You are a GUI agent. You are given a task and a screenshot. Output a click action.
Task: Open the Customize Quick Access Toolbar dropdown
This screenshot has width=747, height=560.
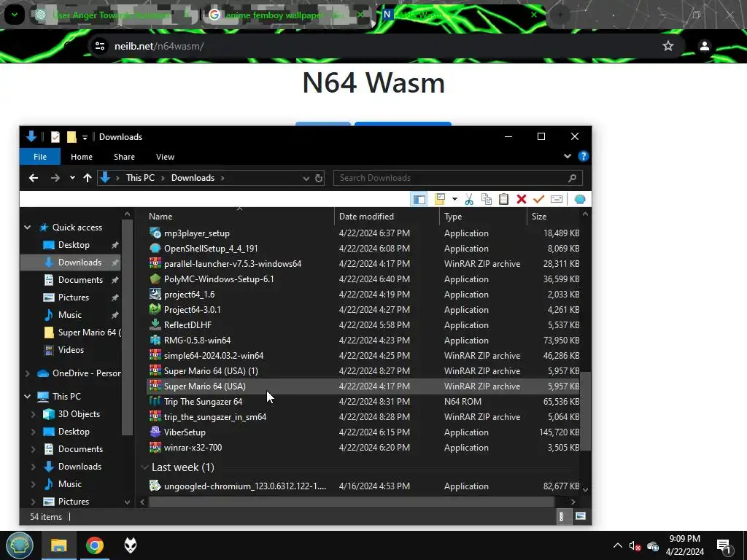(x=85, y=137)
